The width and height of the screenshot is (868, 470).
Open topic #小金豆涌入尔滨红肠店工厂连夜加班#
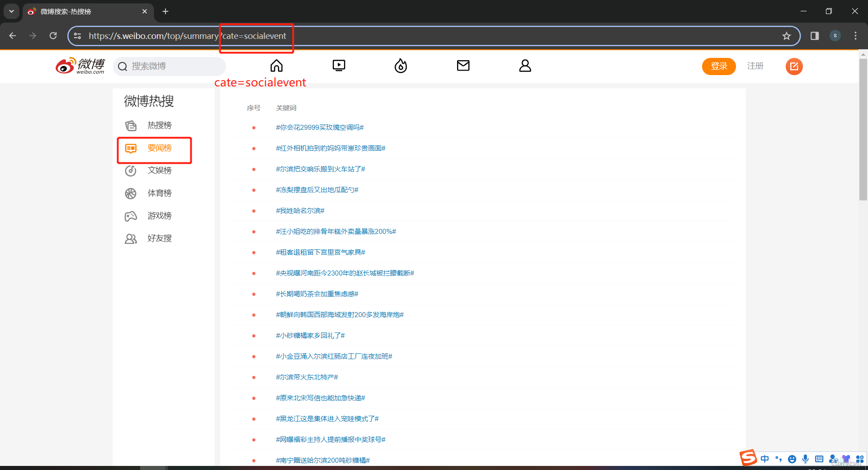tap(334, 356)
